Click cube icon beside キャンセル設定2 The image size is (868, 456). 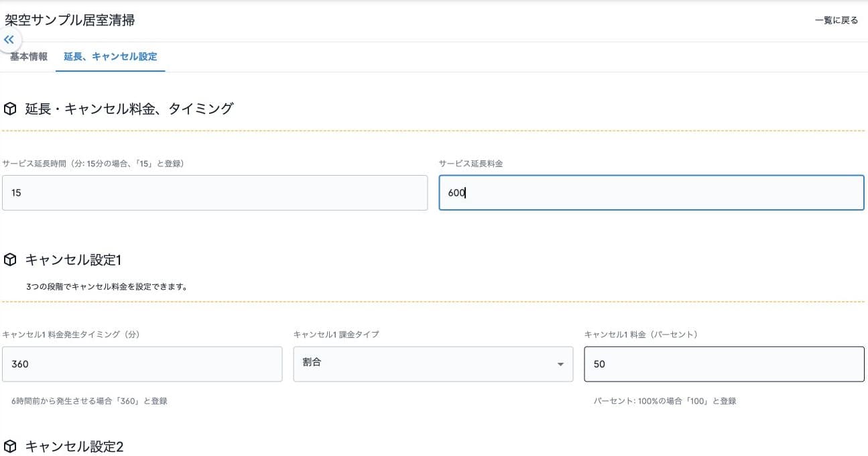10,446
